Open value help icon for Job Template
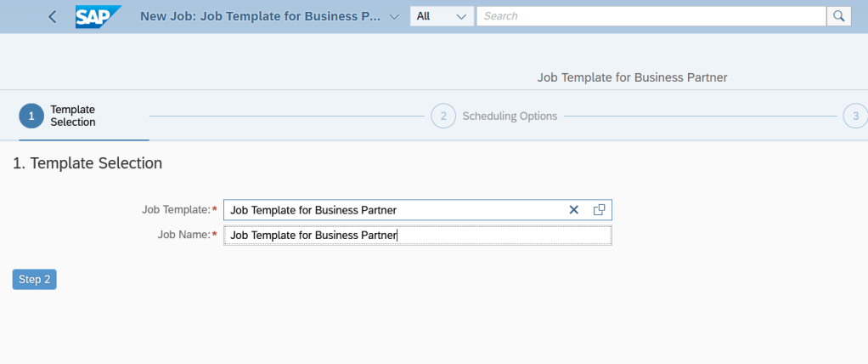This screenshot has width=868, height=364. click(x=599, y=210)
